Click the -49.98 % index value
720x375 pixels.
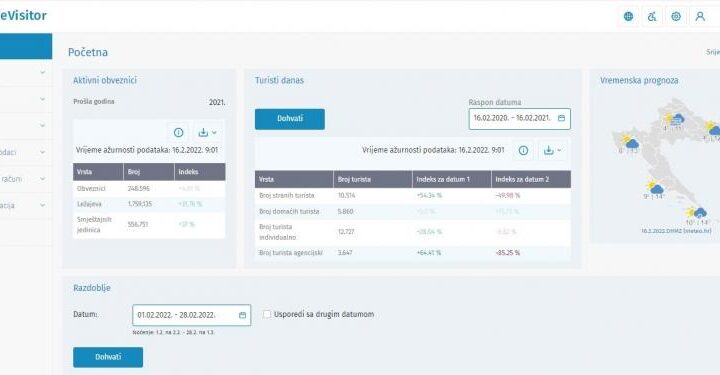pyautogui.click(x=508, y=196)
